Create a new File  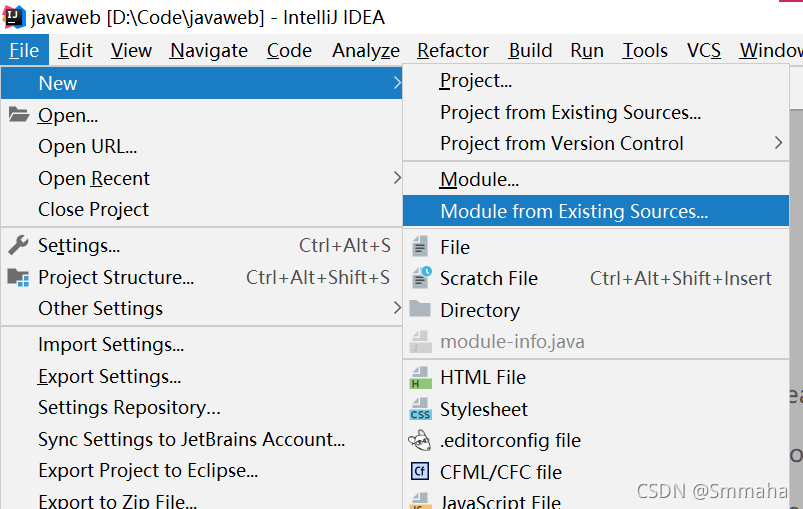click(596, 247)
